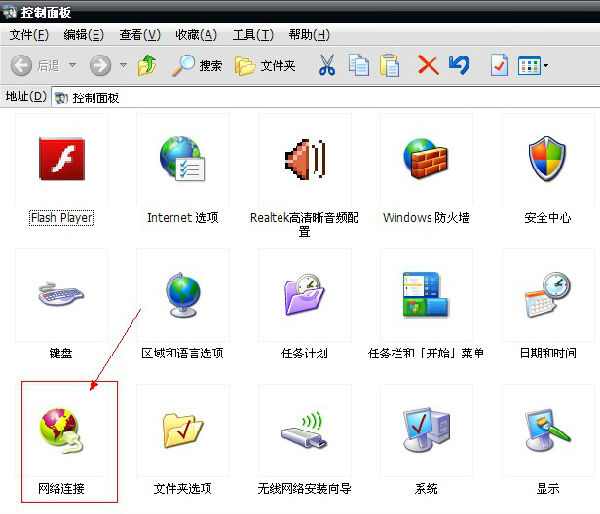This screenshot has height=514, width=600.
Task: Select the 显示 label text
Action: (x=548, y=489)
